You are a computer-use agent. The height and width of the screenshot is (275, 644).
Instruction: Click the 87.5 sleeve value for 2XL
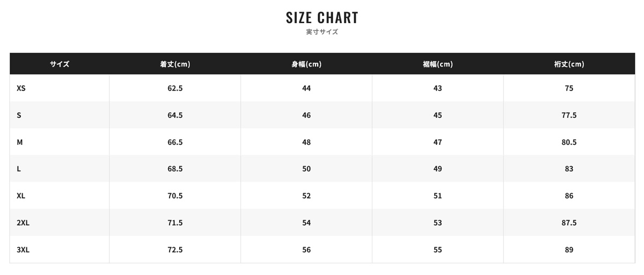point(569,222)
